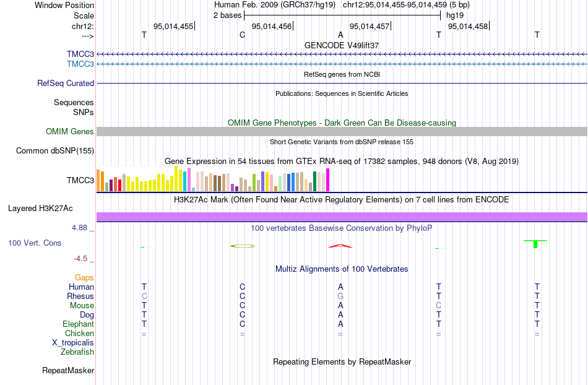588x385 pixels.
Task: Click the Zebrafish species label
Action: [x=77, y=352]
